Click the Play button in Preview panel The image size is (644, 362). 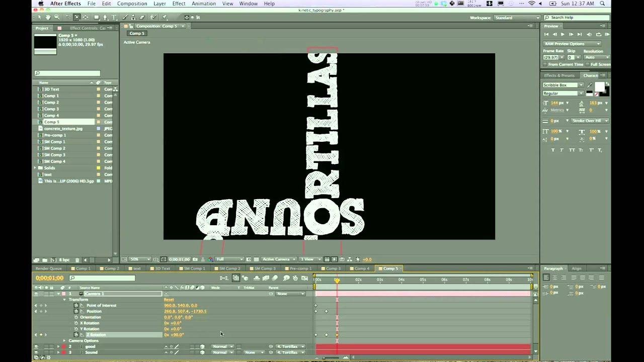[x=562, y=34]
